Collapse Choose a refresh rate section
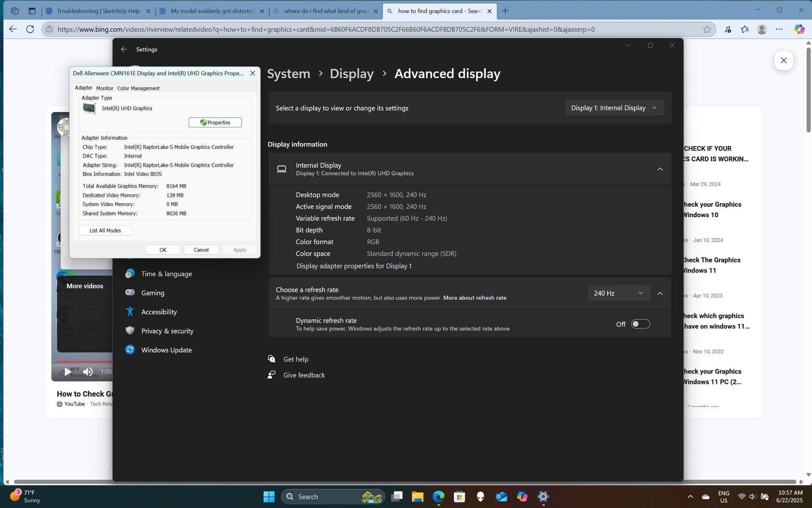 pos(660,293)
